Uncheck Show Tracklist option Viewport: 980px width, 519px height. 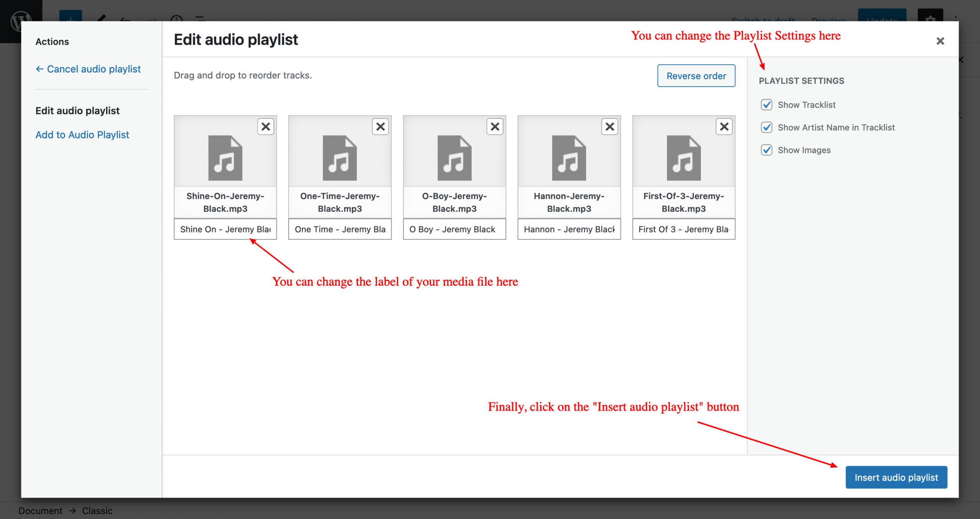click(x=766, y=105)
